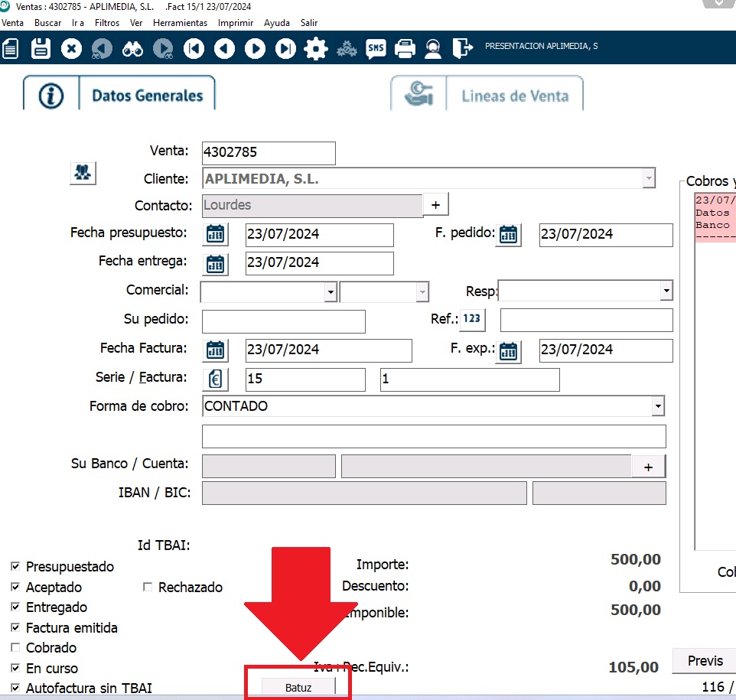Check the Rechazado checkbox
Viewport: 736px width, 700px height.
point(148,588)
